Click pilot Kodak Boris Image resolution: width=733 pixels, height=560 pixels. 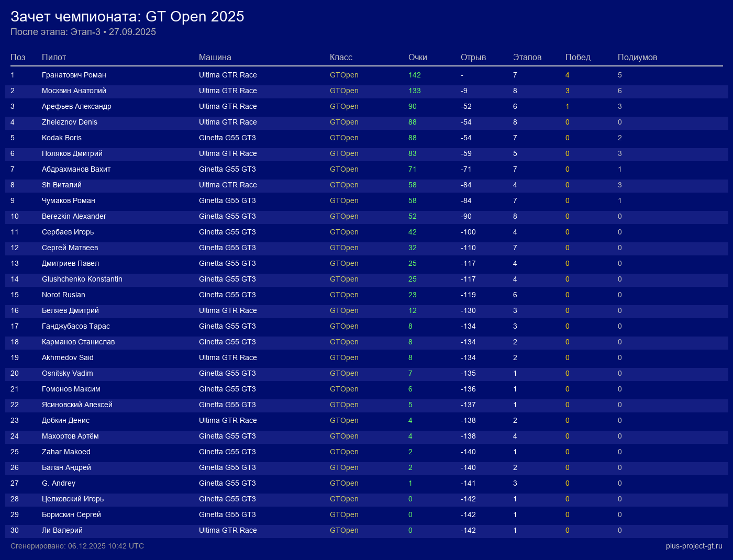click(62, 138)
